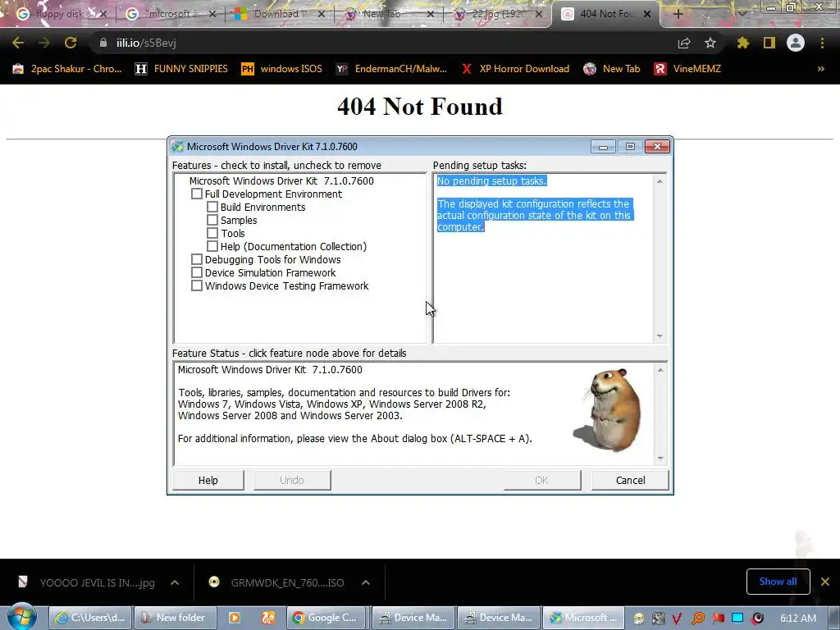Image resolution: width=840 pixels, height=630 pixels.
Task: Click the address bar URL iili.io/s5Bevj
Action: [146, 43]
